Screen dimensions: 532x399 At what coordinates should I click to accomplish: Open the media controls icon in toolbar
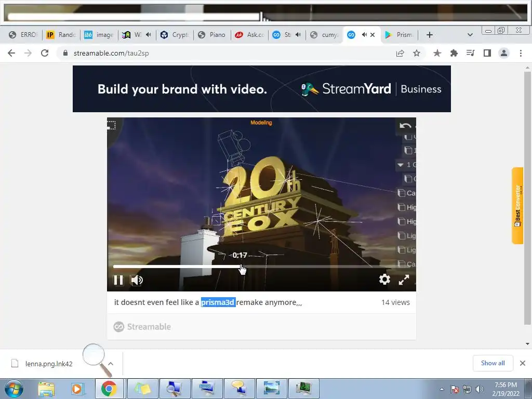470,53
